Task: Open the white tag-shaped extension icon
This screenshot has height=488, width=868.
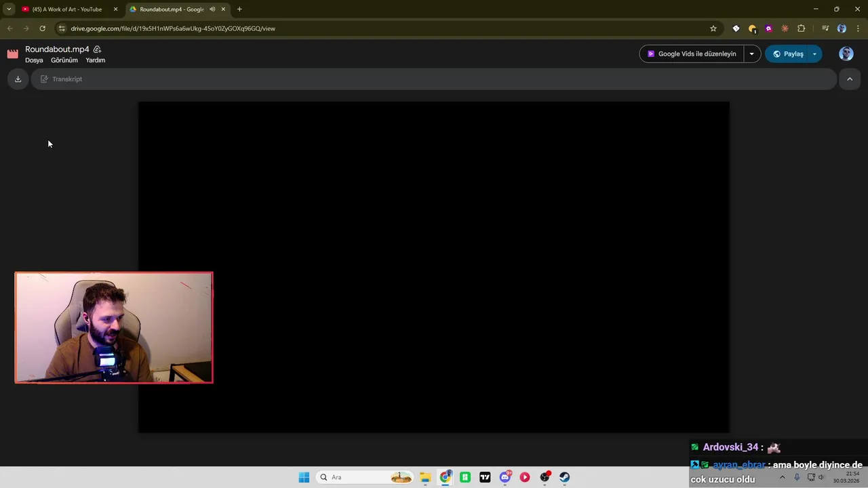Action: click(736, 28)
